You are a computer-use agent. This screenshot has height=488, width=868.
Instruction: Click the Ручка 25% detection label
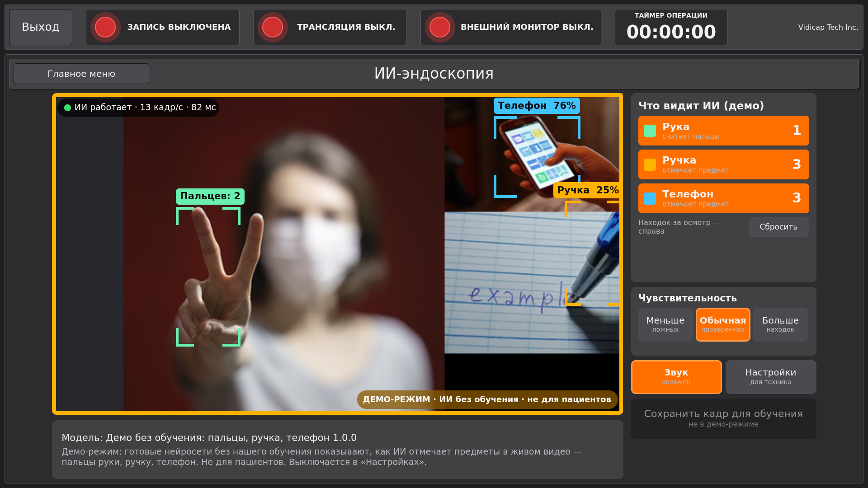click(587, 190)
